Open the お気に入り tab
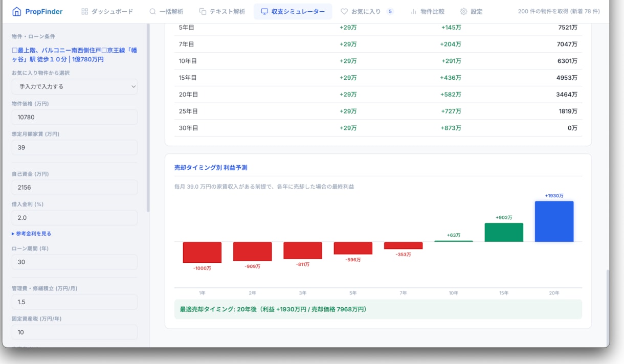 click(x=367, y=11)
